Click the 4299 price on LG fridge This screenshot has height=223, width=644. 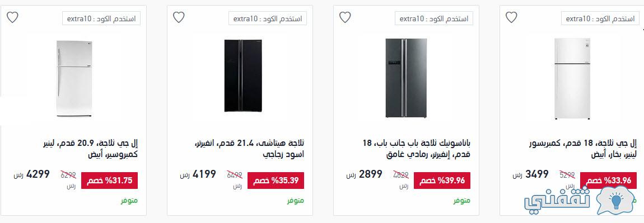(x=38, y=174)
